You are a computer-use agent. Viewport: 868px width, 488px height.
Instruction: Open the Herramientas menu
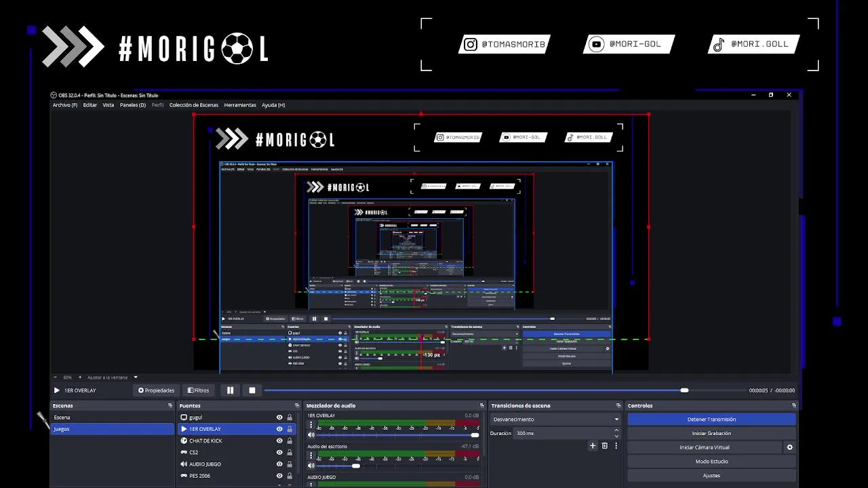coord(240,105)
